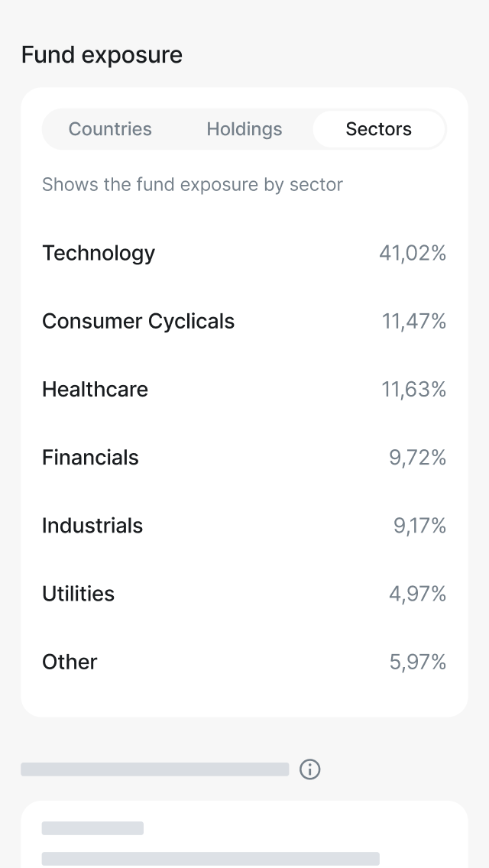Click the 41,02% value for Technology

pyautogui.click(x=413, y=253)
